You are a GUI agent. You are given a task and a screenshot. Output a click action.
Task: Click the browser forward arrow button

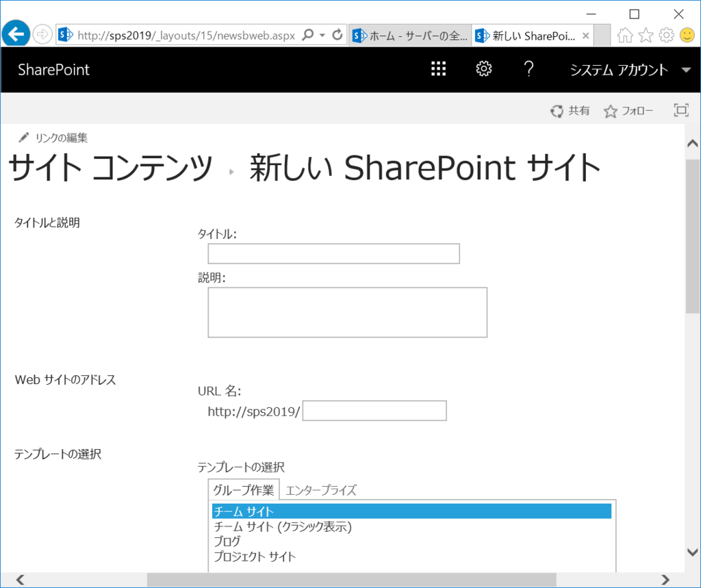(x=42, y=34)
